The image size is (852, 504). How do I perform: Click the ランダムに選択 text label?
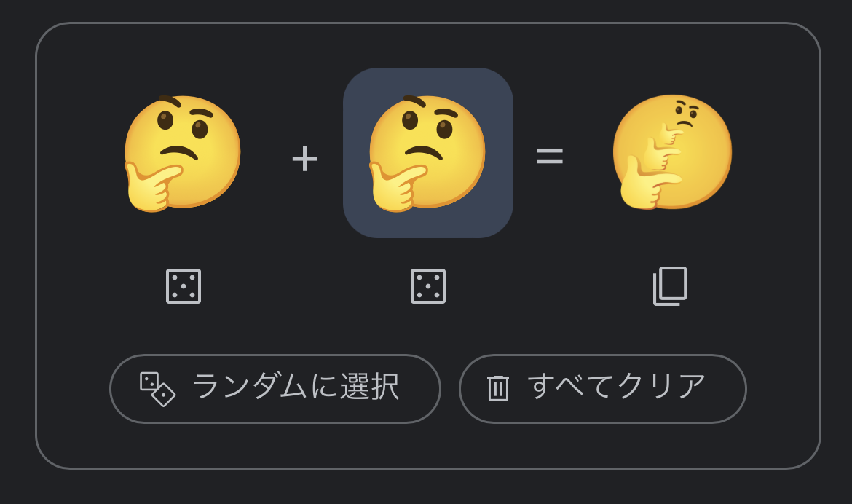point(295,387)
